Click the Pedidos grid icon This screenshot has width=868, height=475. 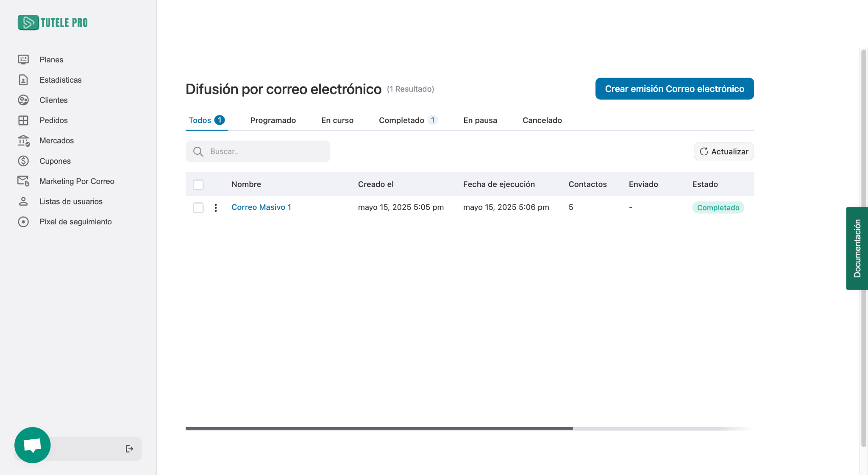point(23,120)
